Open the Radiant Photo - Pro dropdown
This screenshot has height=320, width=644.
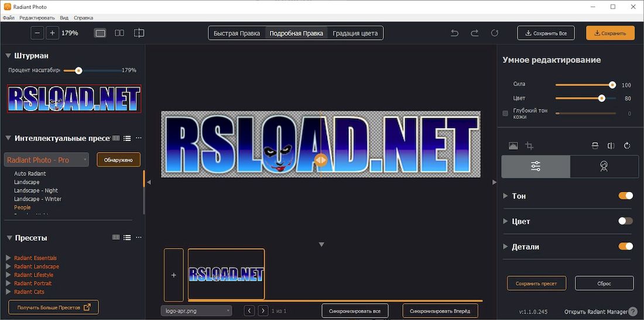46,160
